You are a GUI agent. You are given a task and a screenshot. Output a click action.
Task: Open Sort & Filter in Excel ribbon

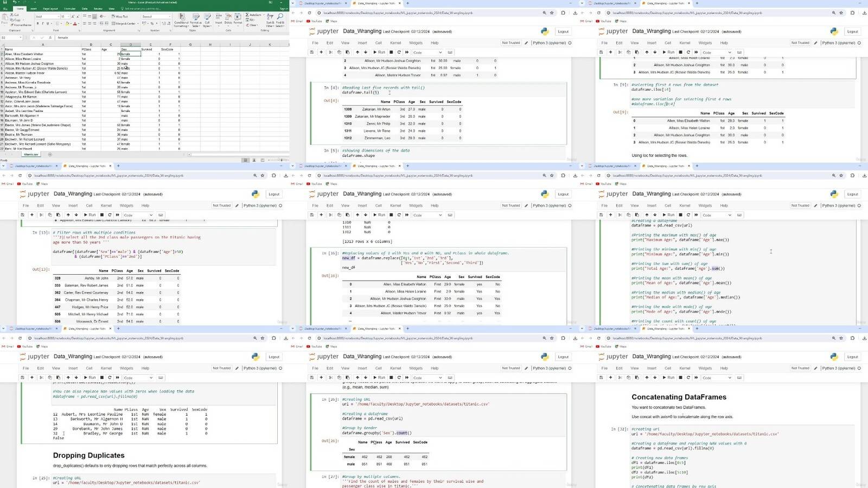pyautogui.click(x=270, y=20)
